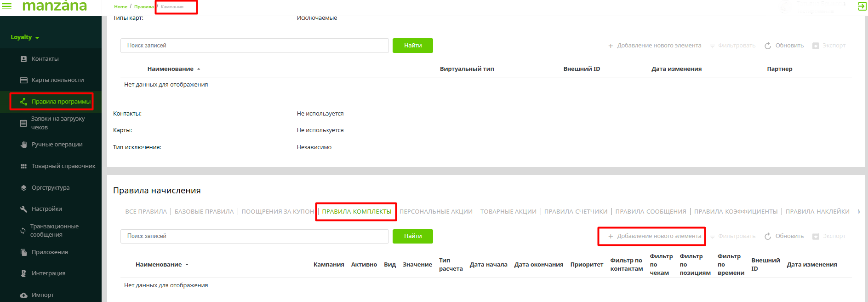Click the refresh icon in rules toolbar

[x=767, y=236]
